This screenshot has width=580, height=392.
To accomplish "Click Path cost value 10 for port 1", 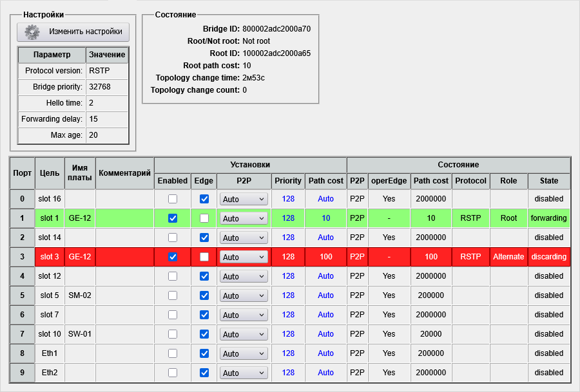I will point(326,218).
